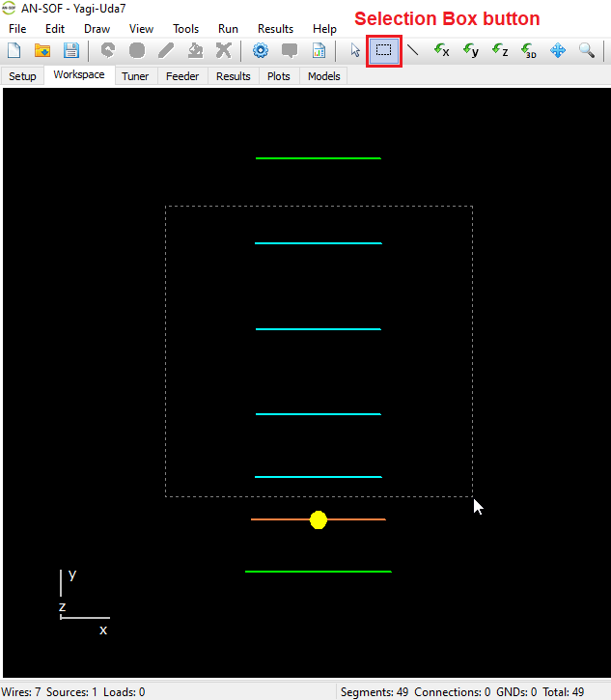Viewport: 611px width, 700px height.
Task: Switch to the Feeder tab
Action: click(x=182, y=76)
